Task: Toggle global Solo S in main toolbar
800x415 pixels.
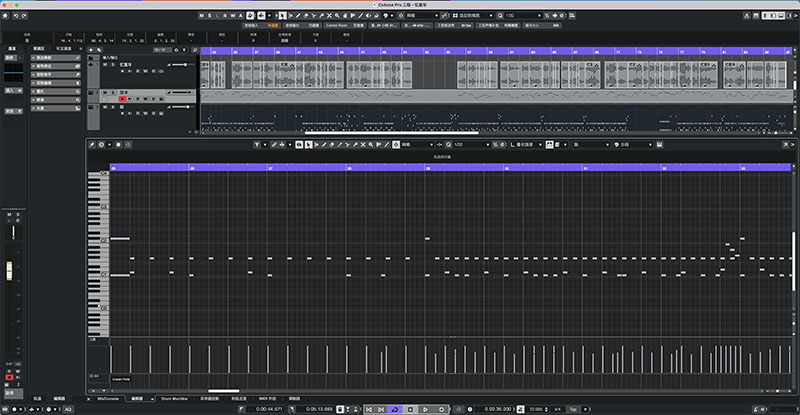Action: [x=209, y=15]
